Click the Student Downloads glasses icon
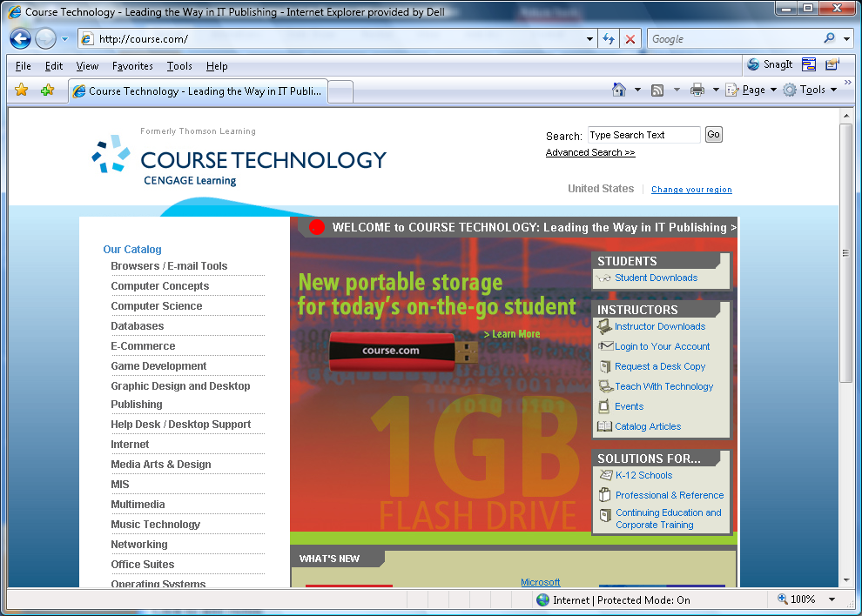 coord(603,278)
